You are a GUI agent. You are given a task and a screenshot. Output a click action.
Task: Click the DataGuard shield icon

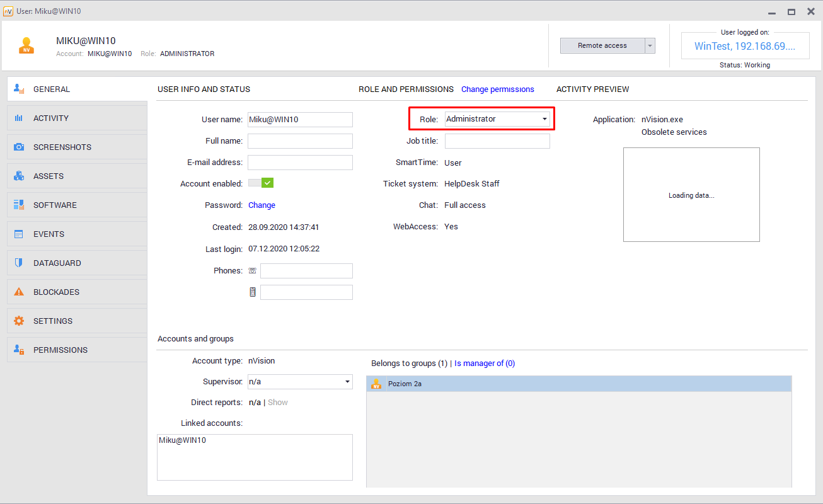click(19, 263)
